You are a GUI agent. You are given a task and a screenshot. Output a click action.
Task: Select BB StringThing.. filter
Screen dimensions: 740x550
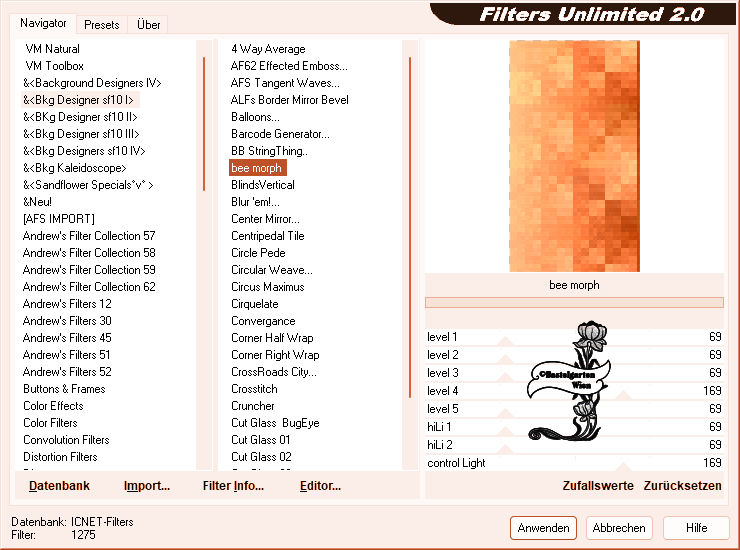tap(269, 151)
